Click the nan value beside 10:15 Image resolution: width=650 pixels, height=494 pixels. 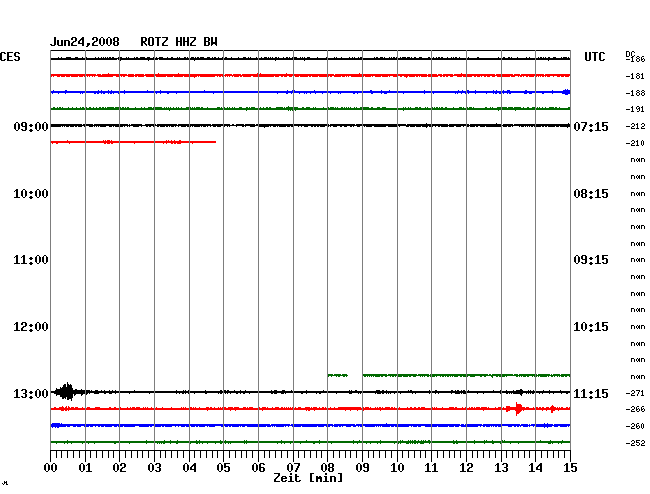(638, 327)
